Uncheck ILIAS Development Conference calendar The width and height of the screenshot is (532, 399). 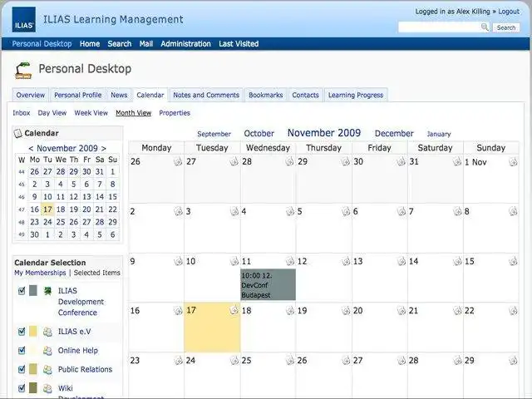click(22, 291)
